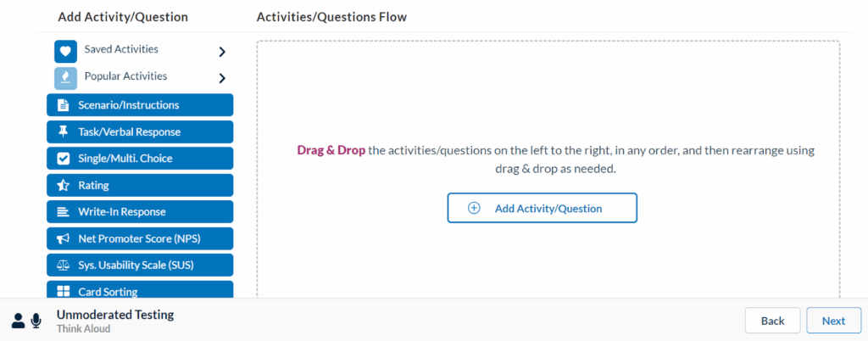Click the flame icon for Popular Activities
The width and height of the screenshot is (868, 341).
[66, 78]
